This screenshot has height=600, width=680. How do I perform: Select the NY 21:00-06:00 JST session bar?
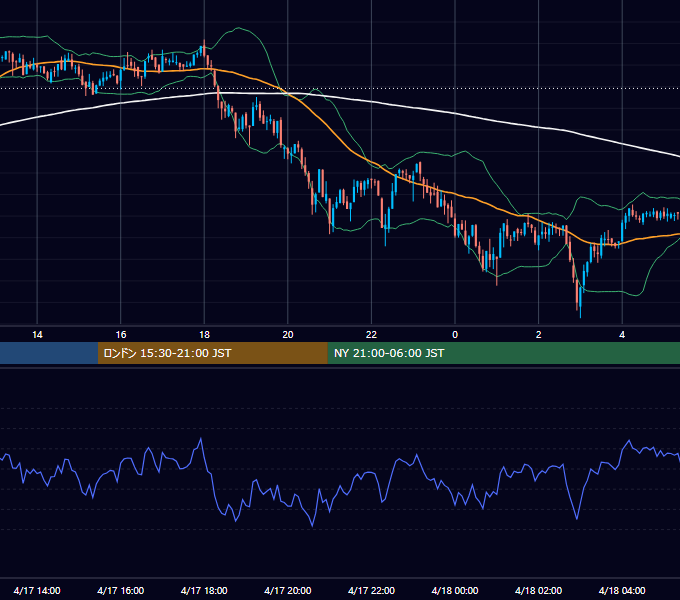click(503, 353)
